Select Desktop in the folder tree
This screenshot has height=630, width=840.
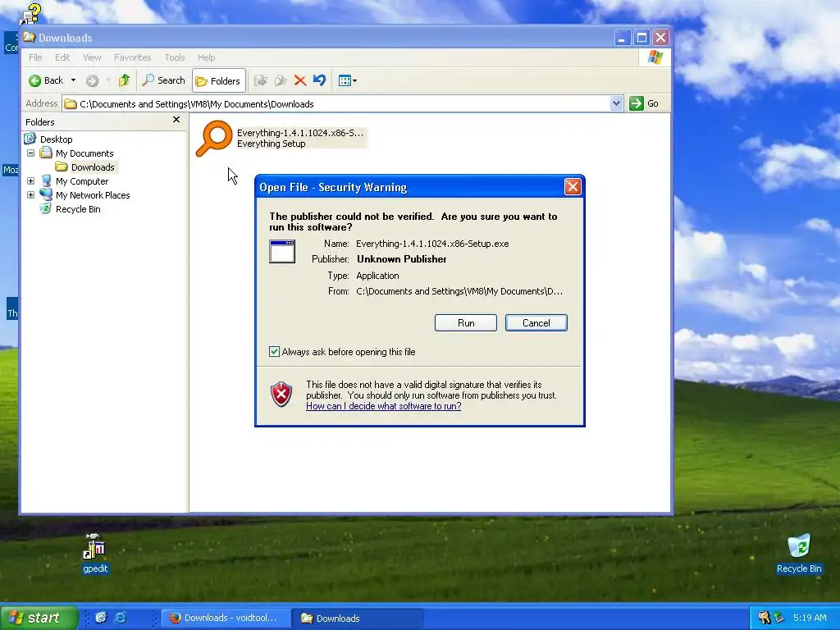pos(57,139)
